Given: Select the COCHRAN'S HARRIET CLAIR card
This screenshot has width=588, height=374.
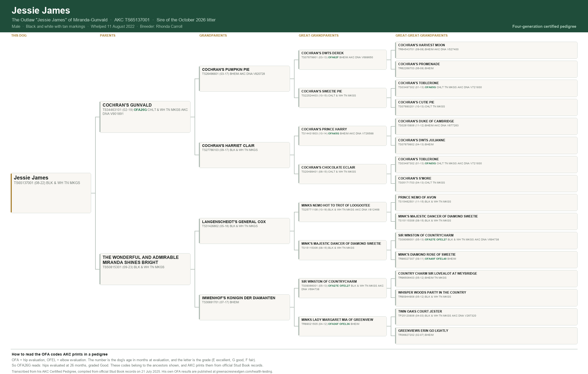Looking at the screenshot, I should 244,155.
